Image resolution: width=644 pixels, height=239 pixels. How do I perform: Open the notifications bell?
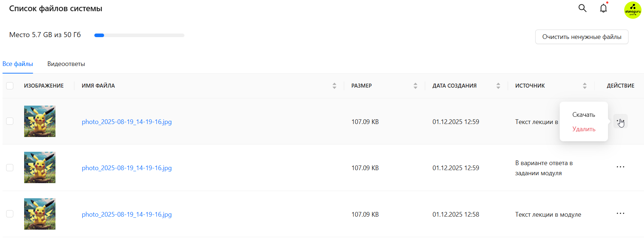[x=603, y=8]
